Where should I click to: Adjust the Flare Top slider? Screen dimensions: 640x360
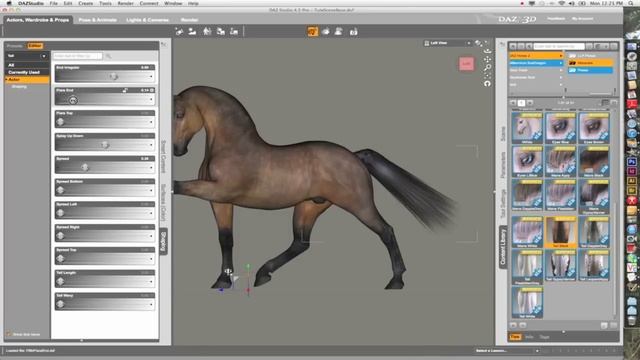point(104,122)
